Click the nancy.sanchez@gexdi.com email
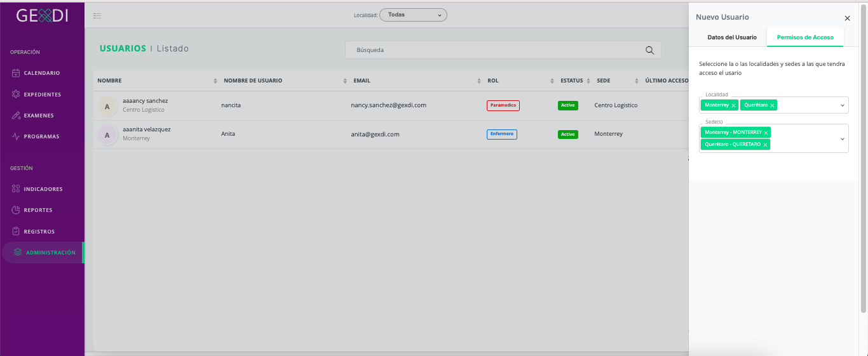The height and width of the screenshot is (356, 868). point(390,105)
